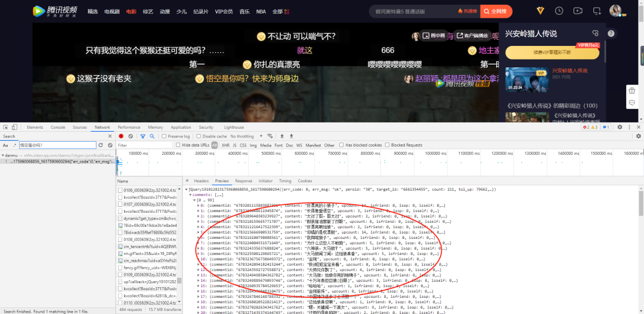The width and height of the screenshot is (644, 314).
Task: Go to the 综艺 category
Action: [x=148, y=11]
